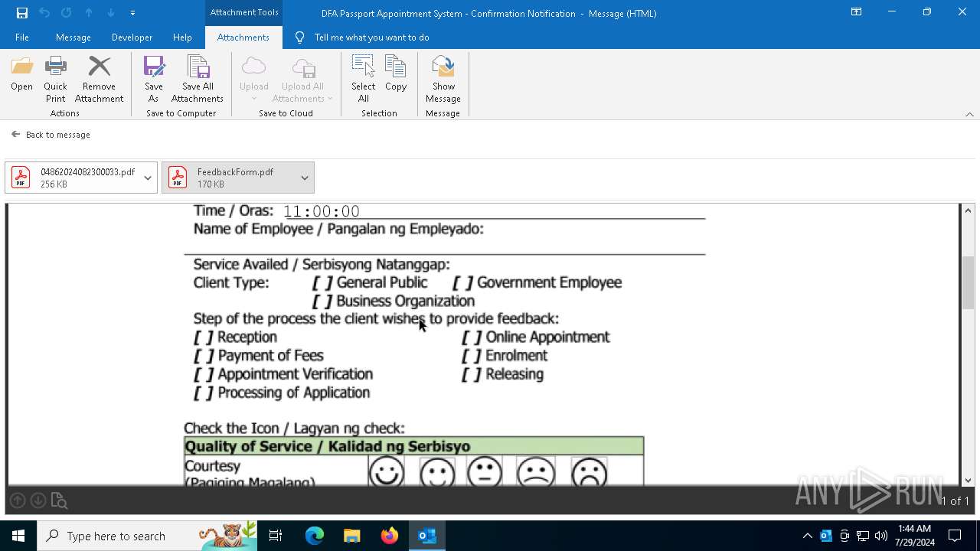Screen dimensions: 980x551
Task: Launch Microsoft Edge from taskbar
Action: pos(315,536)
